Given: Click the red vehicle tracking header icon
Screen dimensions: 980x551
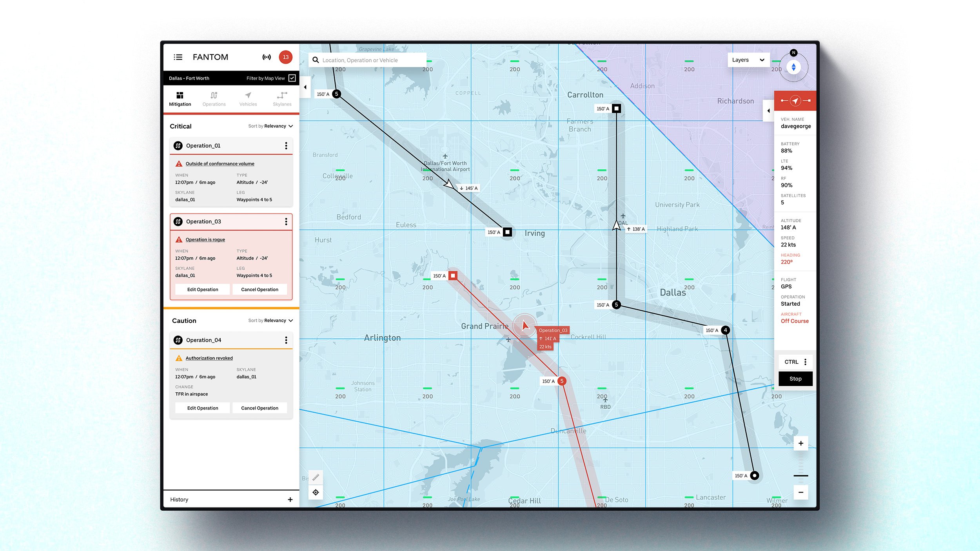Looking at the screenshot, I should pyautogui.click(x=795, y=101).
